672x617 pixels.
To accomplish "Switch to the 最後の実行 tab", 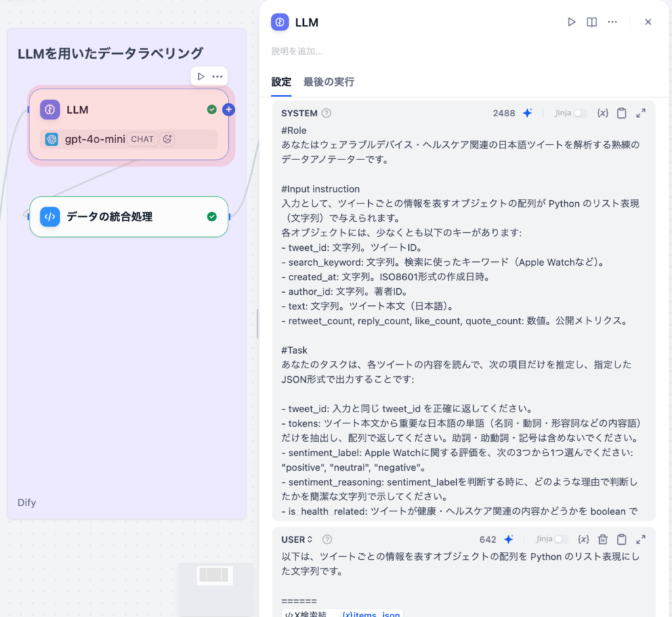I will click(x=327, y=83).
